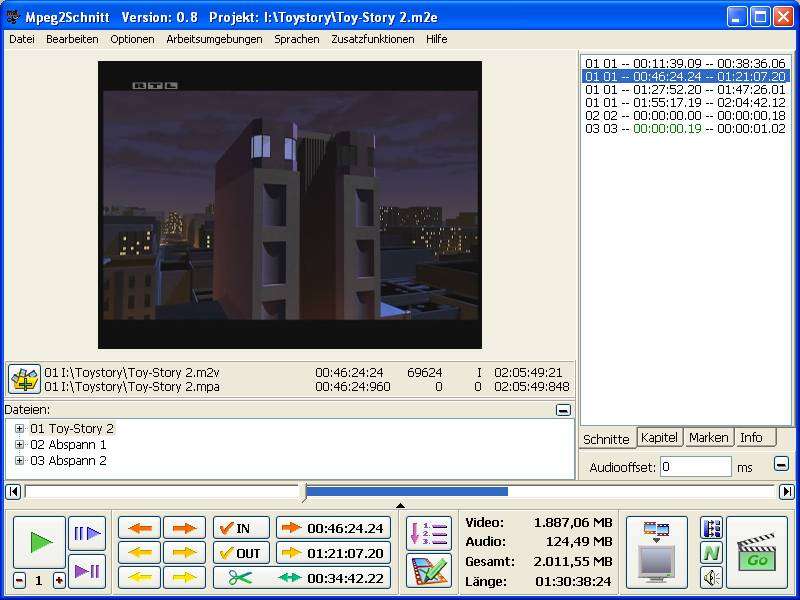
Task: Jump to the end of the timeline
Action: [x=786, y=491]
